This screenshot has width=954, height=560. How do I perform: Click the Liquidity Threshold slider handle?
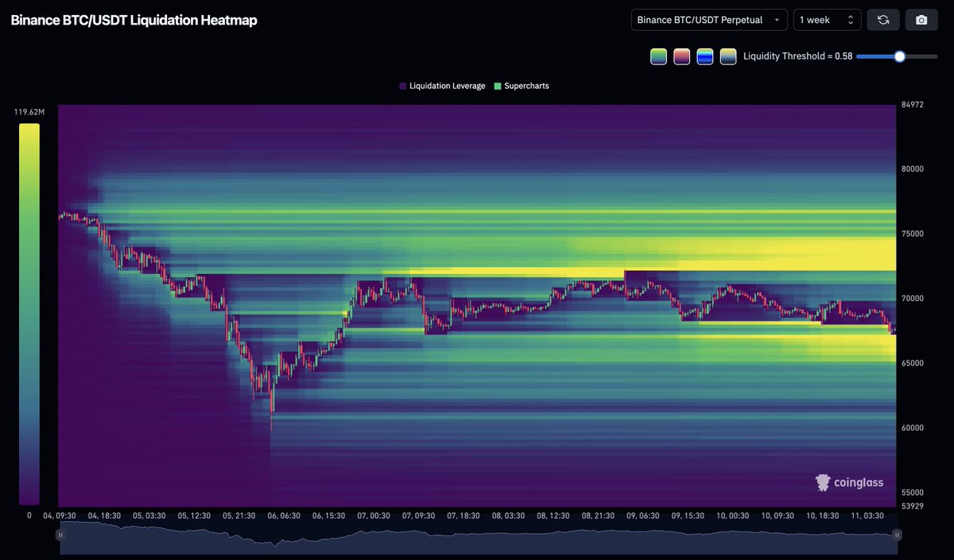point(899,56)
